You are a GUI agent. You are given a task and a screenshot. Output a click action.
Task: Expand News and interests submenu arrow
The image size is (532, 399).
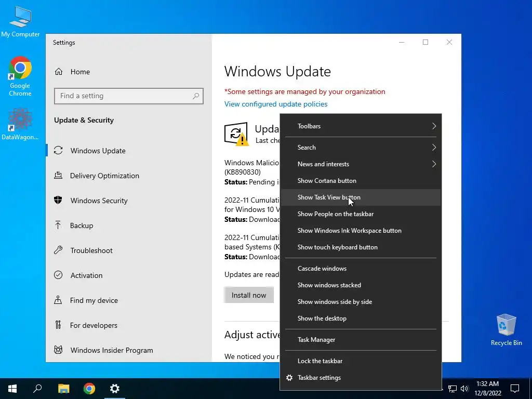(434, 164)
